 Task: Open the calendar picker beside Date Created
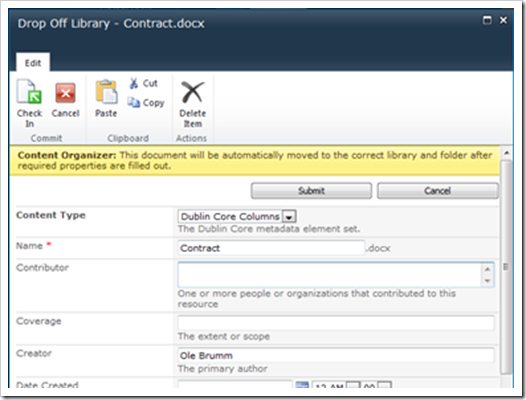tap(302, 385)
